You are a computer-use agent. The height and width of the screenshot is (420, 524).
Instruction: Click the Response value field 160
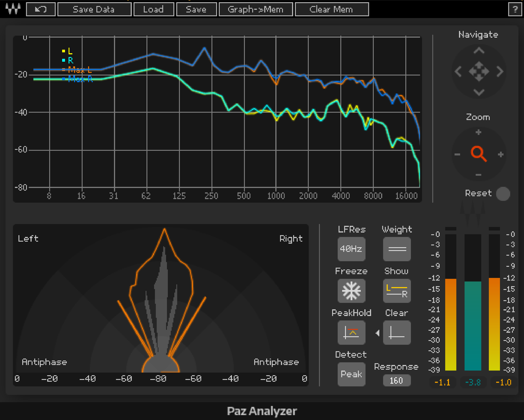point(397,380)
